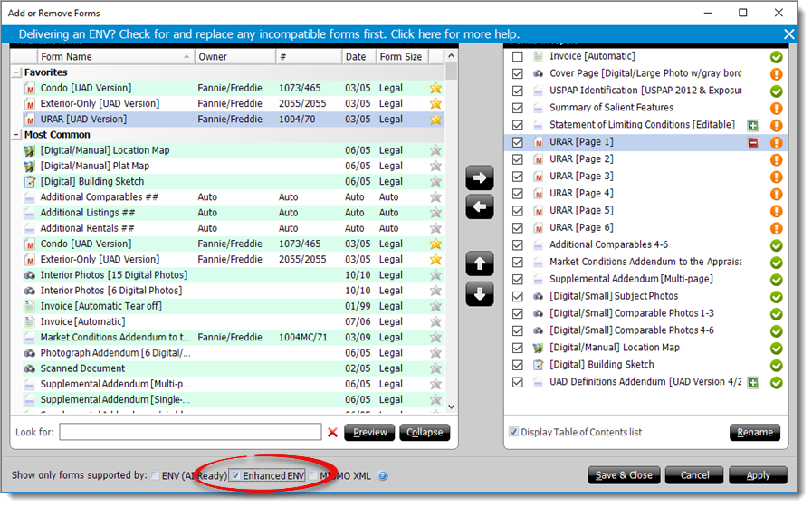Click the Rename button
Viewport: 812px width, 507px height.
[755, 432]
